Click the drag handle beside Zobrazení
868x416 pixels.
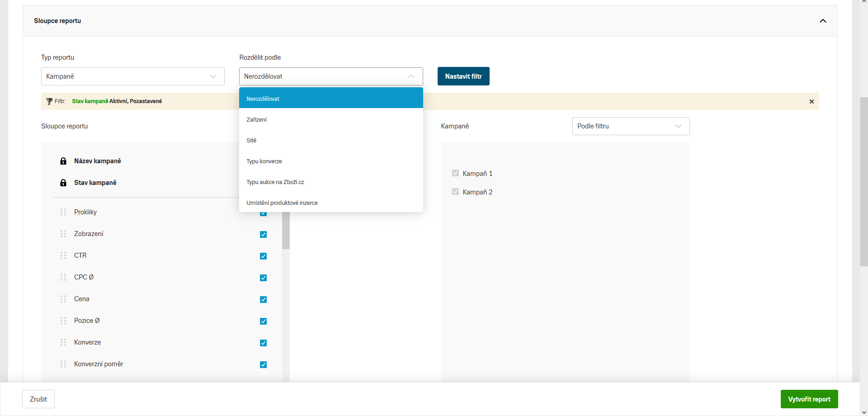63,234
